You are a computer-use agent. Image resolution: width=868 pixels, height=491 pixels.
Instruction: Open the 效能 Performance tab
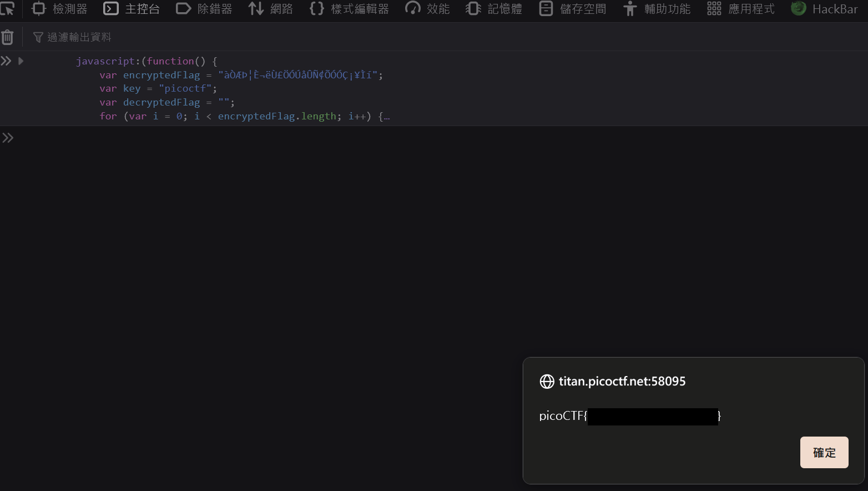427,9
